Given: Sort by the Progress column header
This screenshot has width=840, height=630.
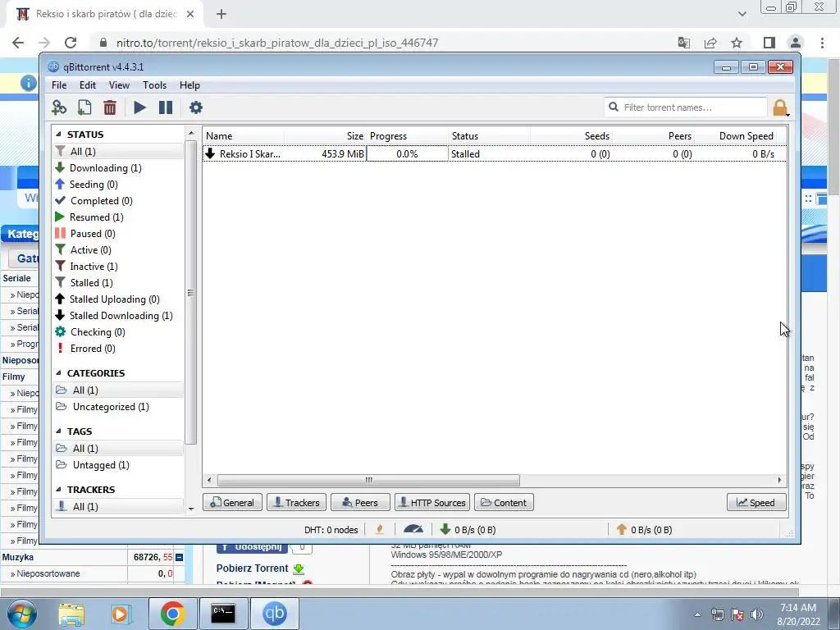Looking at the screenshot, I should click(407, 136).
